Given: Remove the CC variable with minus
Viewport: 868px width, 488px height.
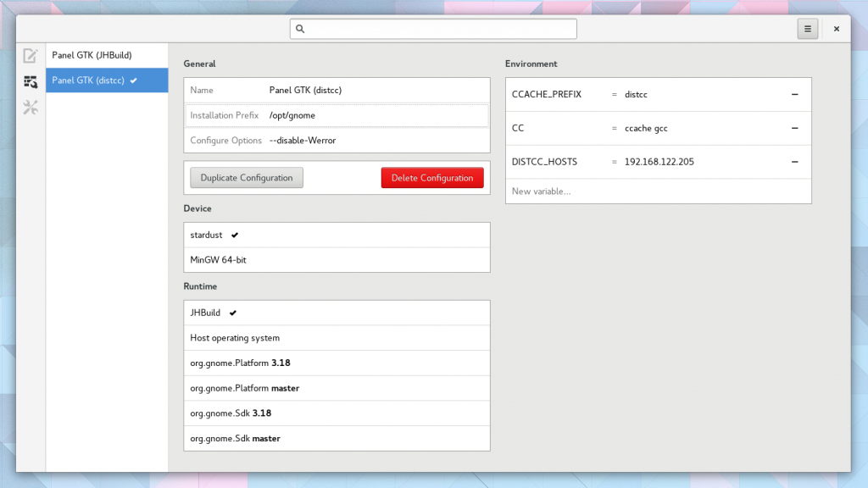Looking at the screenshot, I should click(795, 129).
